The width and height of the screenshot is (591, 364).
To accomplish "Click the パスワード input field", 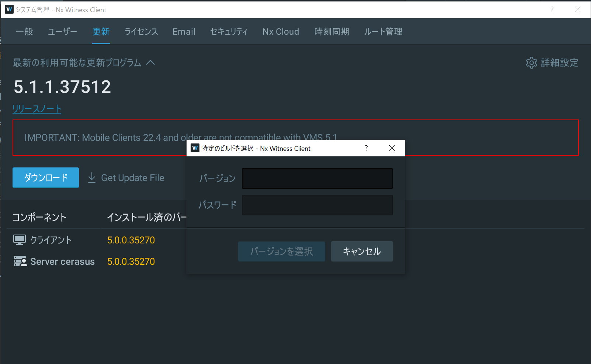I will (317, 205).
